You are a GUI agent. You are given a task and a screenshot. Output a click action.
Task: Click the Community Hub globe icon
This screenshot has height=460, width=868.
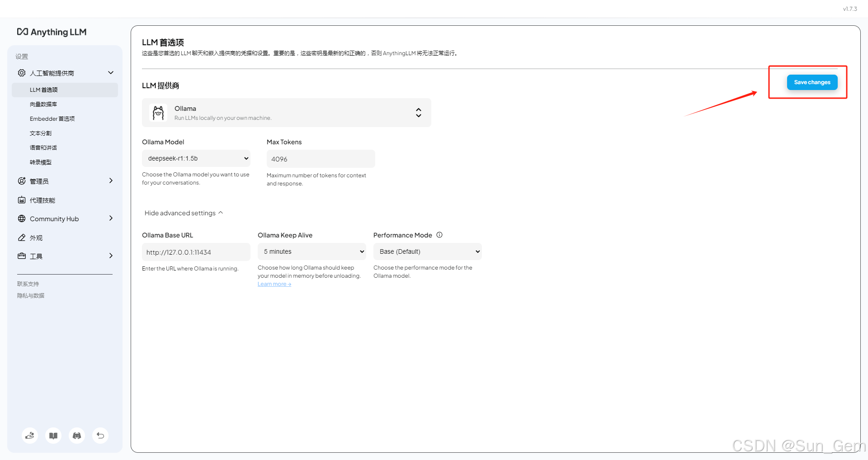tap(22, 218)
